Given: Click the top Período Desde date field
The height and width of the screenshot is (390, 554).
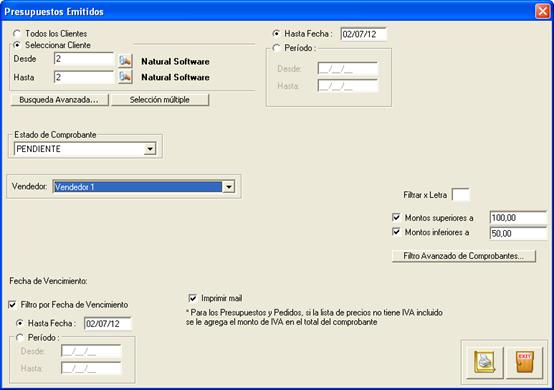Looking at the screenshot, I should [348, 69].
